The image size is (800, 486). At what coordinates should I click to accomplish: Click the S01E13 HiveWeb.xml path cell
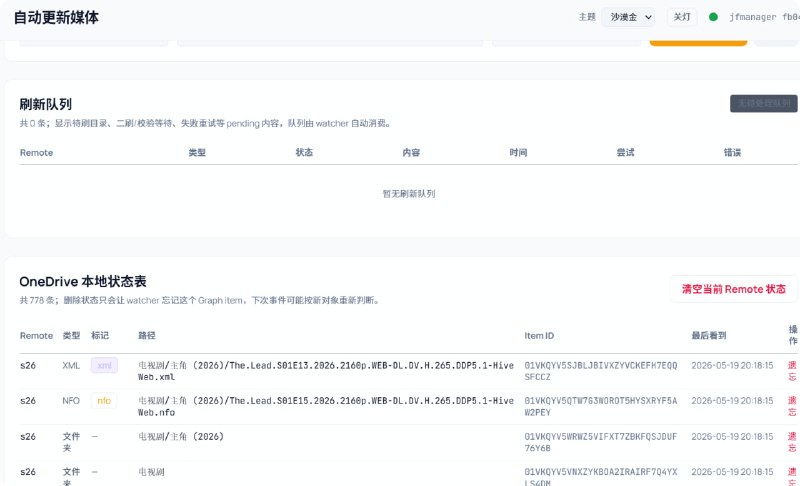326,371
